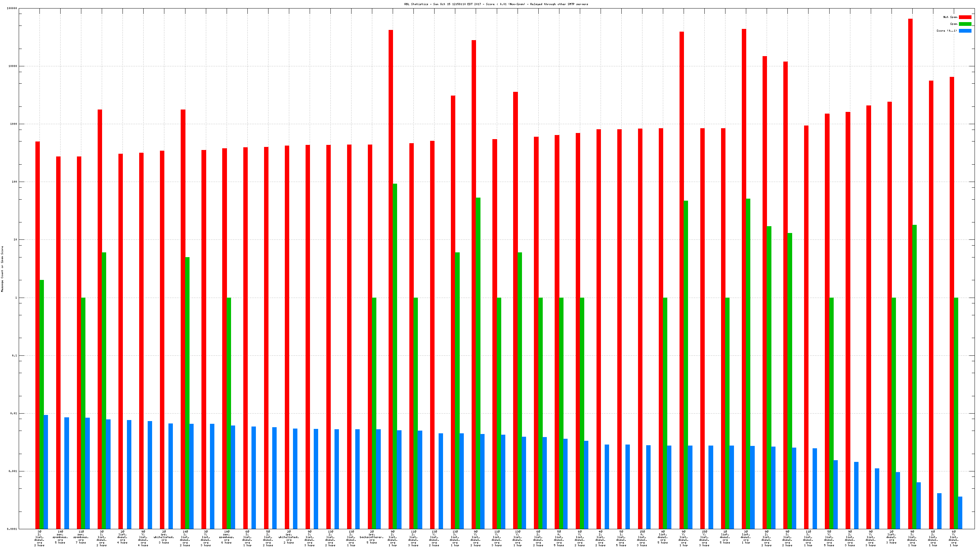Click the 'Score (0..1)' legend label

coord(947,31)
